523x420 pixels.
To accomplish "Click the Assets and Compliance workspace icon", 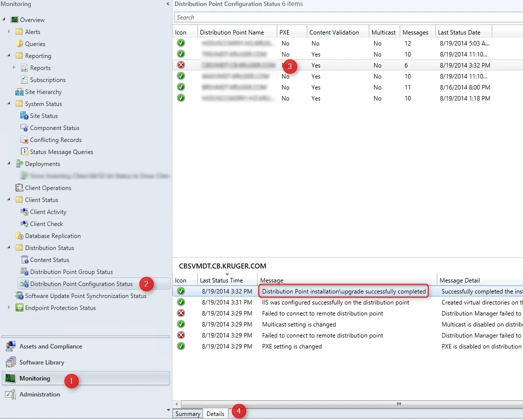I will tap(10, 346).
